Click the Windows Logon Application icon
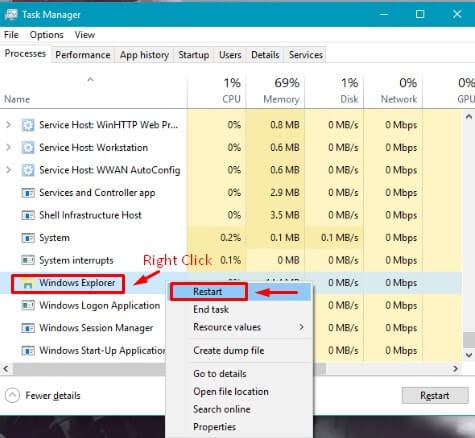475x438 pixels. pyautogui.click(x=28, y=305)
